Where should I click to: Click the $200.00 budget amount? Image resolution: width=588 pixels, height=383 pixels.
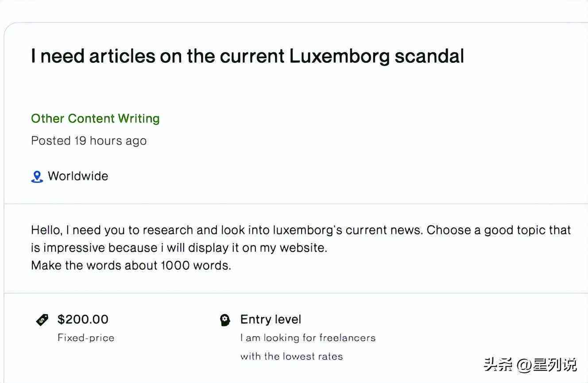coord(83,319)
